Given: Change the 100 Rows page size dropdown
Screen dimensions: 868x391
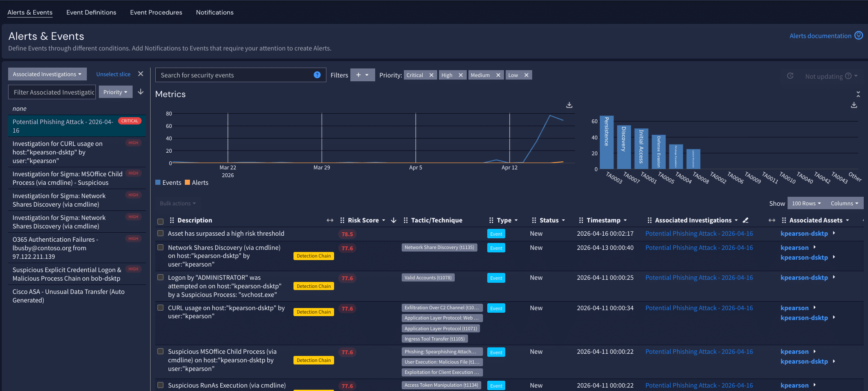Looking at the screenshot, I should [806, 203].
